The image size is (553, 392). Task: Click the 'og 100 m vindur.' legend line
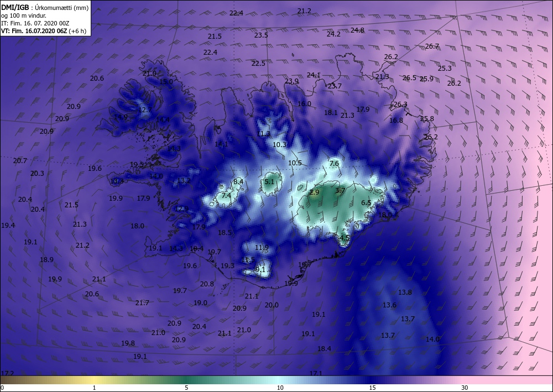[24, 15]
